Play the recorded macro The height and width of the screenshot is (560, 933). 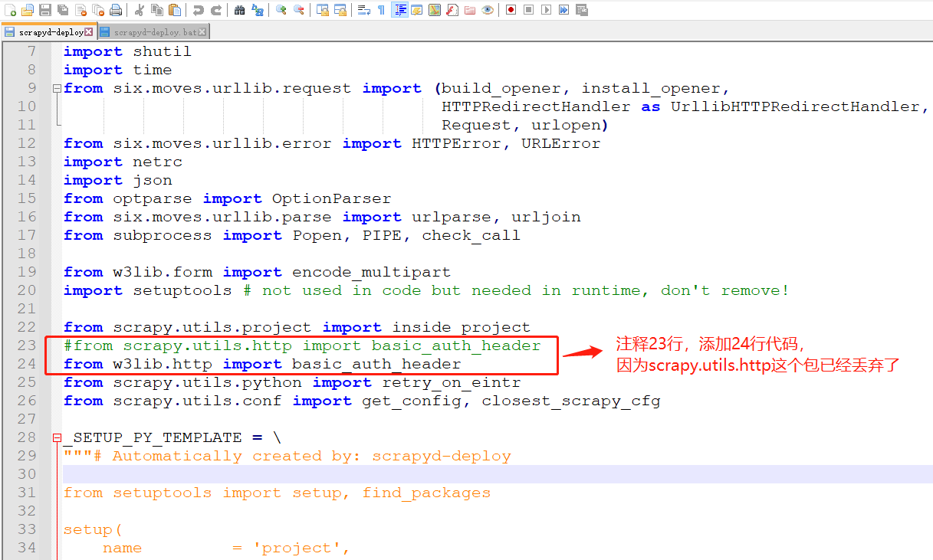[545, 11]
